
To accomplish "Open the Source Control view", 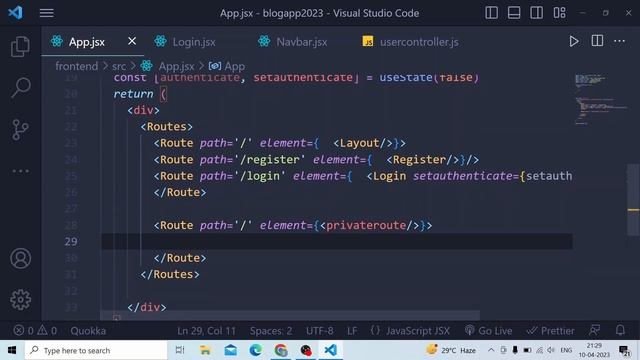I will coord(20,129).
